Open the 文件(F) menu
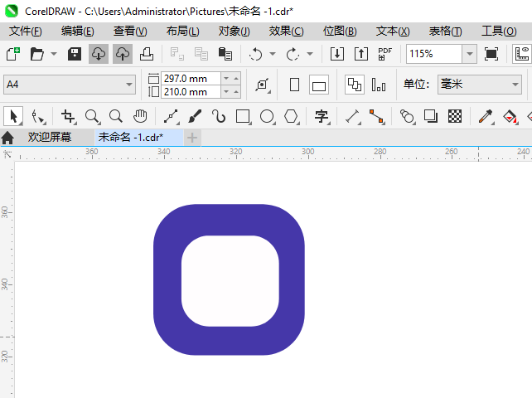This screenshot has height=398, width=532. coord(26,32)
